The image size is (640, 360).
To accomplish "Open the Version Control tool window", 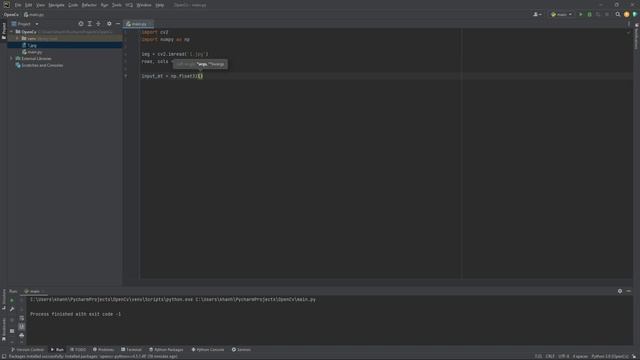I will tap(27, 349).
